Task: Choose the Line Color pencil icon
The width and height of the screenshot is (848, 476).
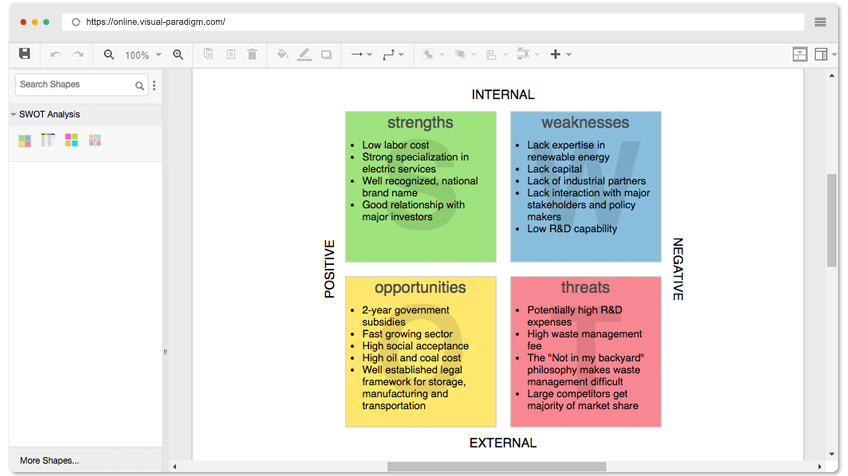Action: (304, 55)
